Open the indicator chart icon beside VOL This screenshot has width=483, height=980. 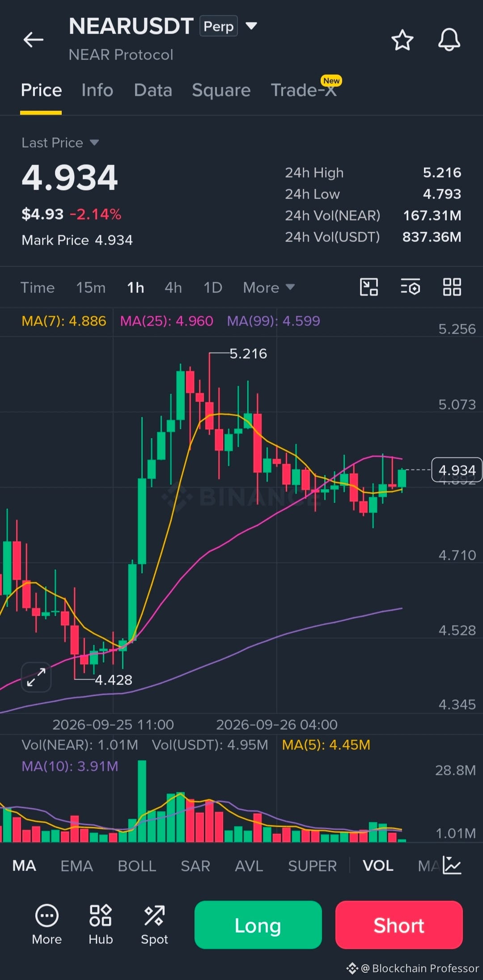click(452, 865)
